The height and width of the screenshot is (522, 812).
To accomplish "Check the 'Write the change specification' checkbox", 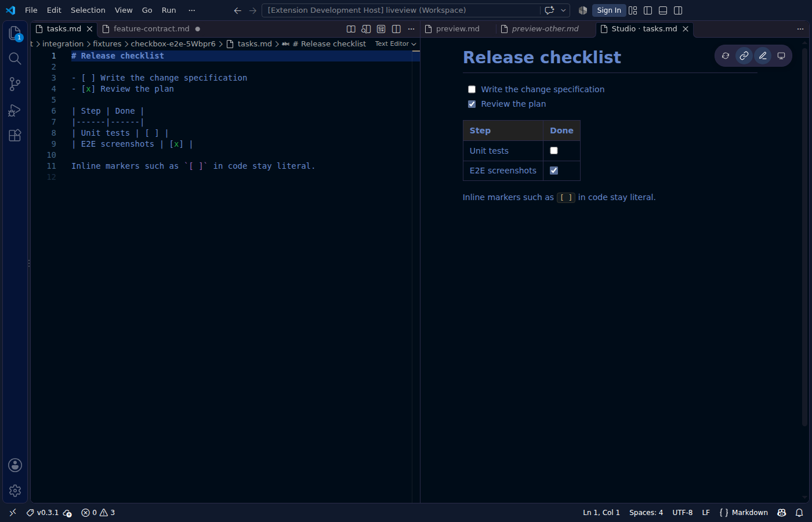I will [472, 89].
